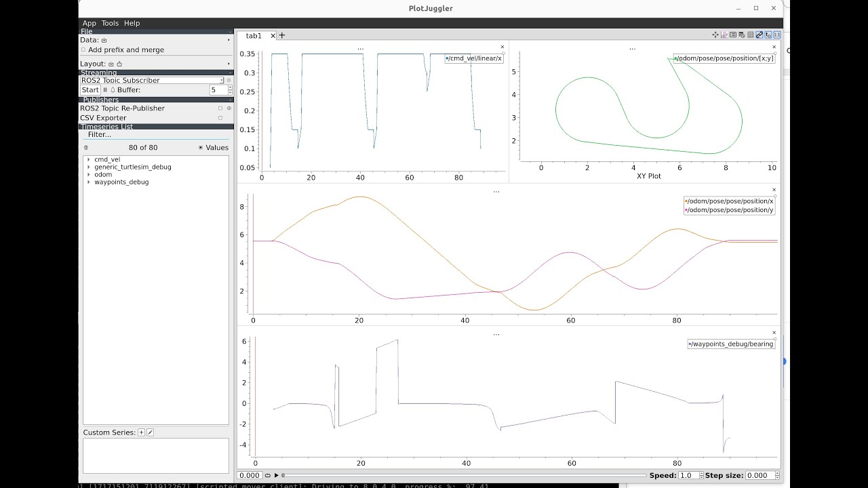The image size is (868, 488).
Task: Close the XY position plot
Action: pyautogui.click(x=774, y=47)
